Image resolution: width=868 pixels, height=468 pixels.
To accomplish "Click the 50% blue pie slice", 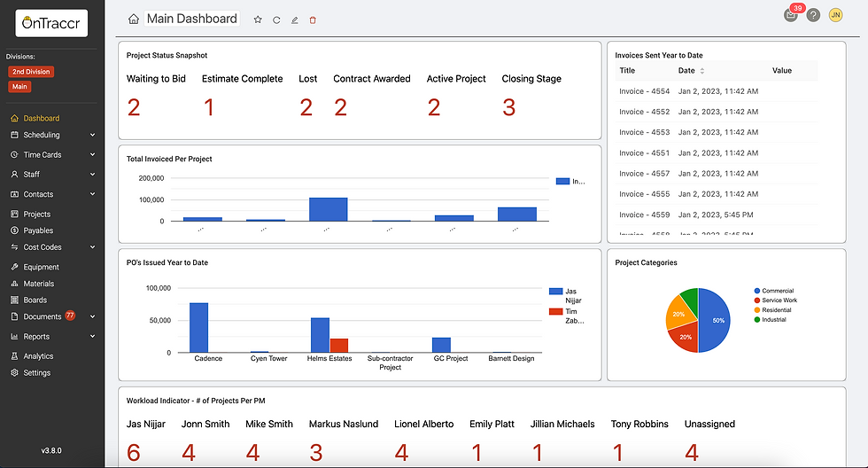I will tap(715, 321).
